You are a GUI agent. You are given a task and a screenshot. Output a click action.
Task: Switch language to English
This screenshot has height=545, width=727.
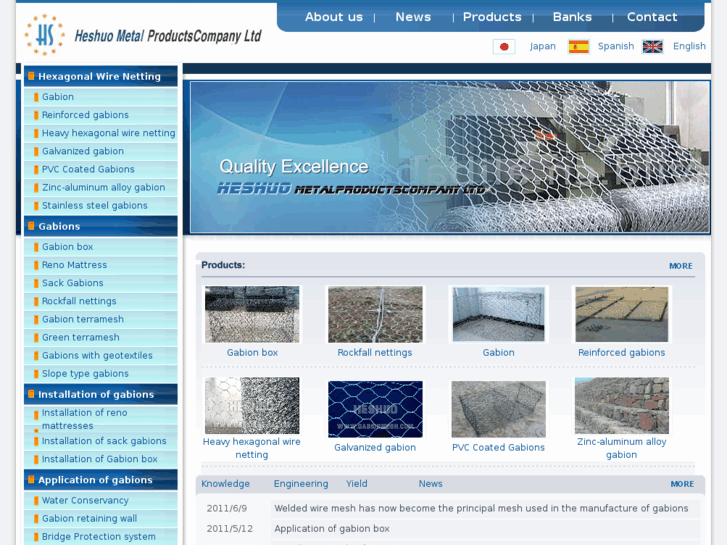(689, 46)
